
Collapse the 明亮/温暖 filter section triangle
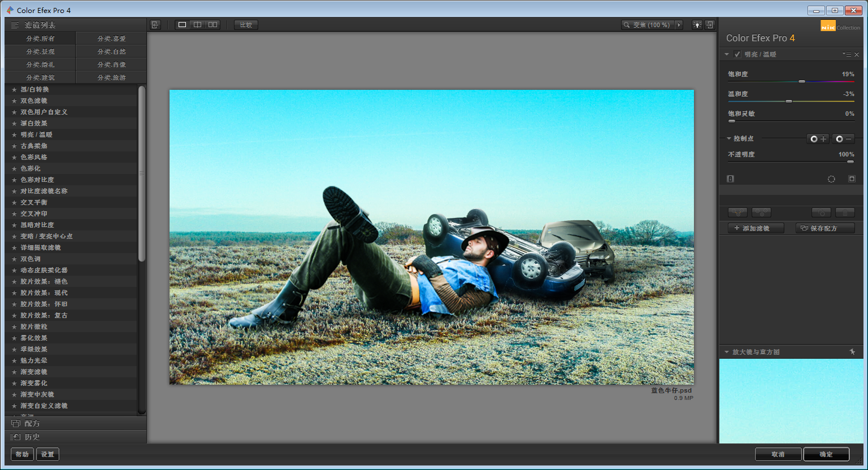click(x=727, y=54)
